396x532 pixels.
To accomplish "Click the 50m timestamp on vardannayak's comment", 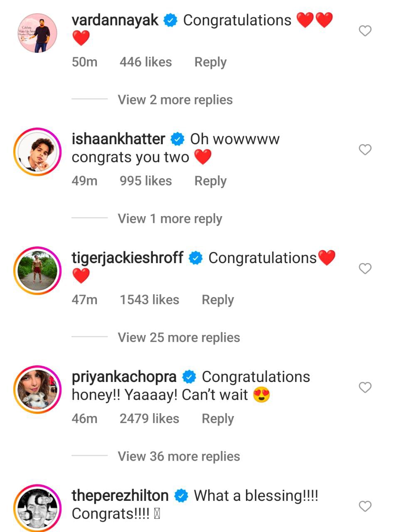I will click(x=84, y=62).
